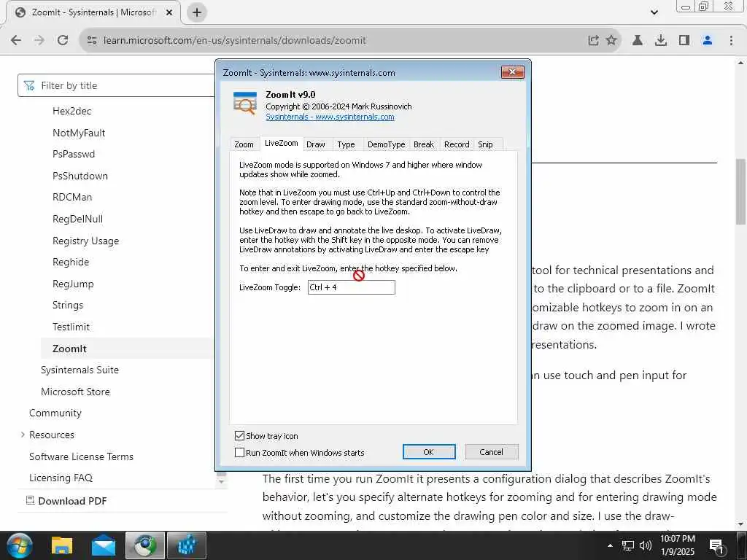Viewport: 747px width, 560px height.
Task: Open RDCMan in the sidebar
Action: (72, 197)
